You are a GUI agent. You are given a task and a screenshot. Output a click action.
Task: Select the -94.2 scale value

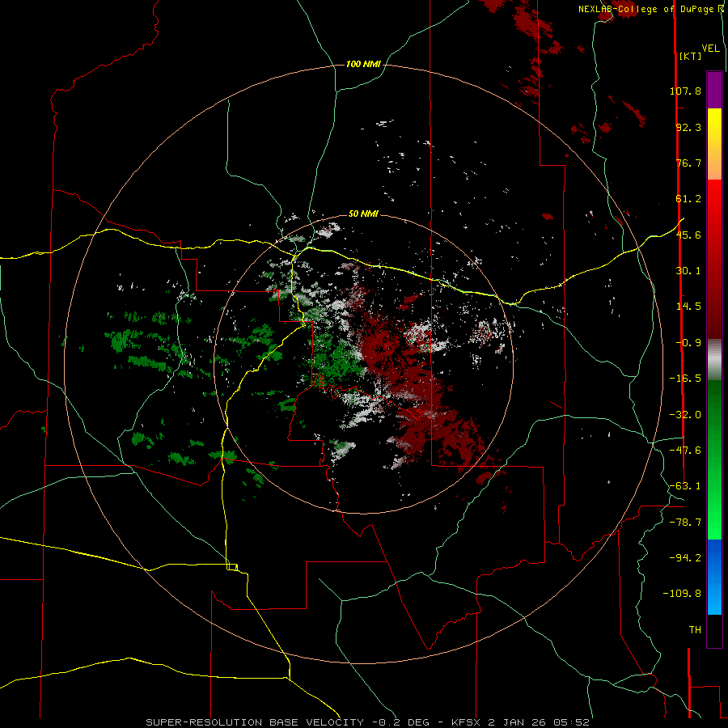(x=685, y=557)
